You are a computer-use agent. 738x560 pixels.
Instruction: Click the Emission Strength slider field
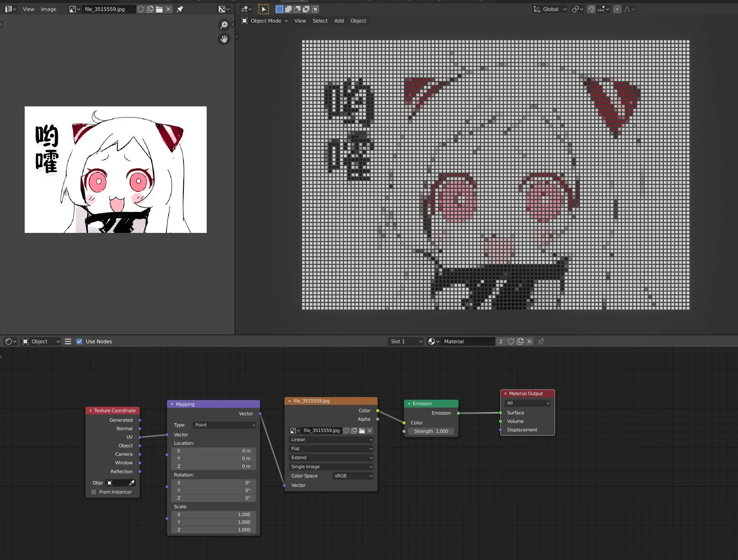[x=431, y=431]
